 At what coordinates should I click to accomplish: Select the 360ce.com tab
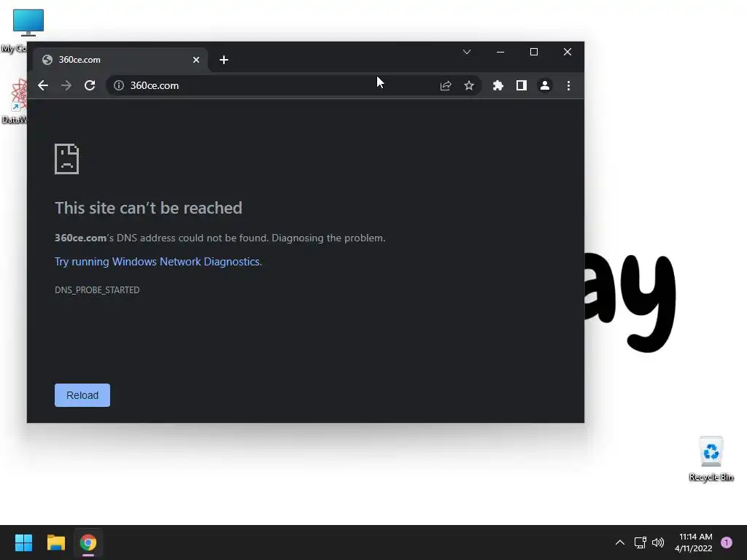pos(120,60)
